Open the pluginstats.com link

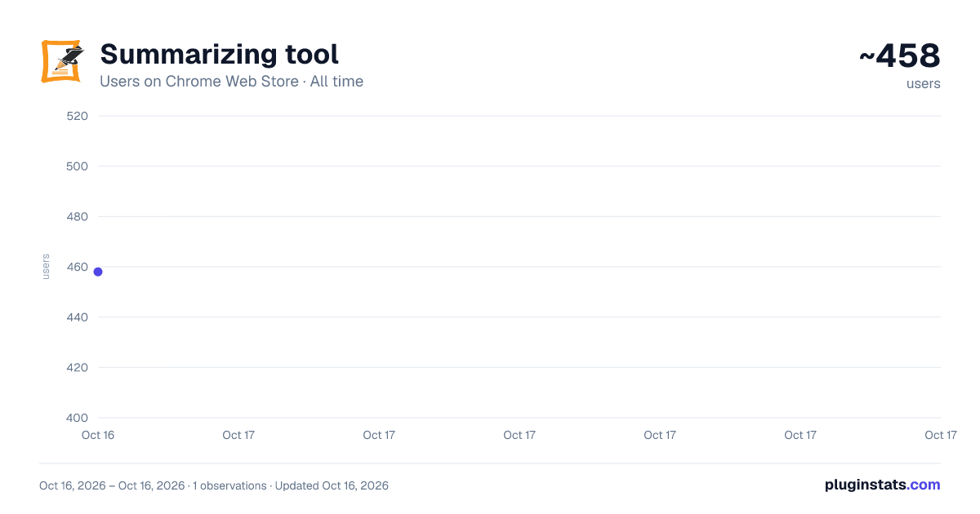point(882,485)
